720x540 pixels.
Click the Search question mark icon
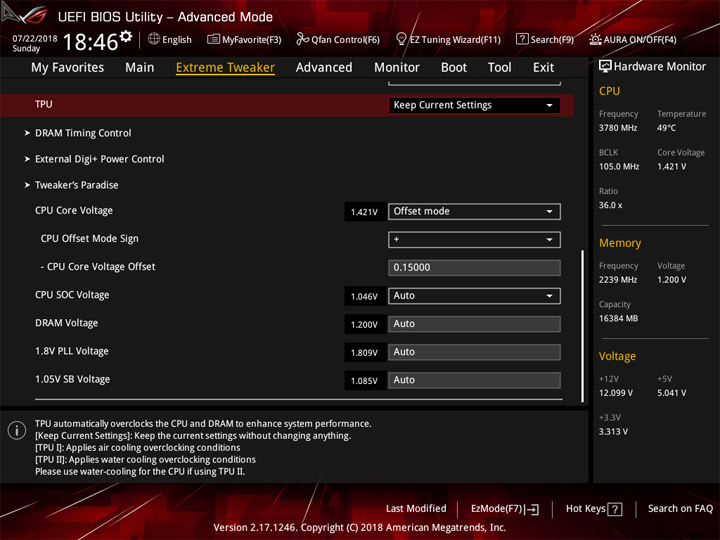point(522,39)
